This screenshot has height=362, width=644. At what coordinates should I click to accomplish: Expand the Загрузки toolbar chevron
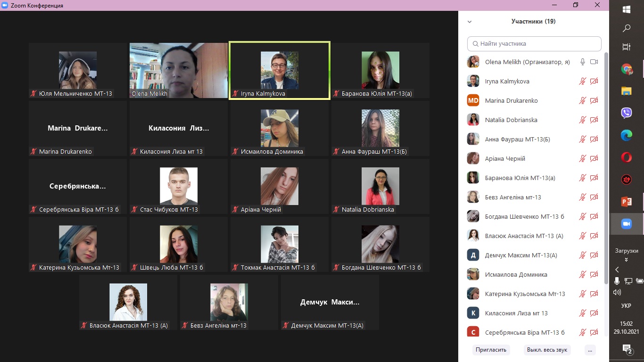(627, 260)
